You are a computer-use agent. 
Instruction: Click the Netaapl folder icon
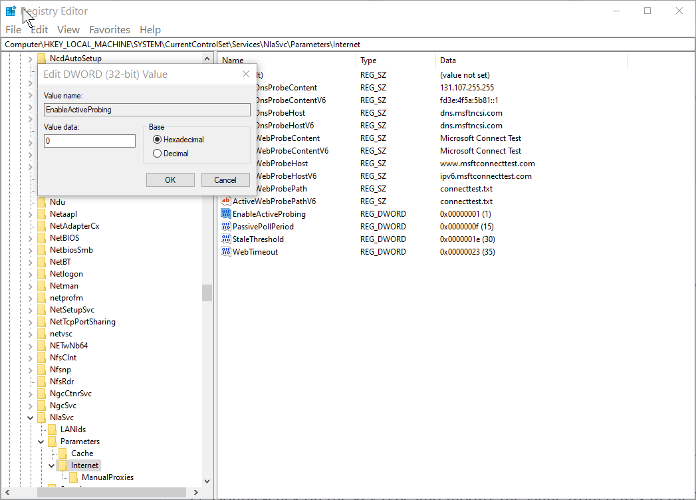(41, 214)
